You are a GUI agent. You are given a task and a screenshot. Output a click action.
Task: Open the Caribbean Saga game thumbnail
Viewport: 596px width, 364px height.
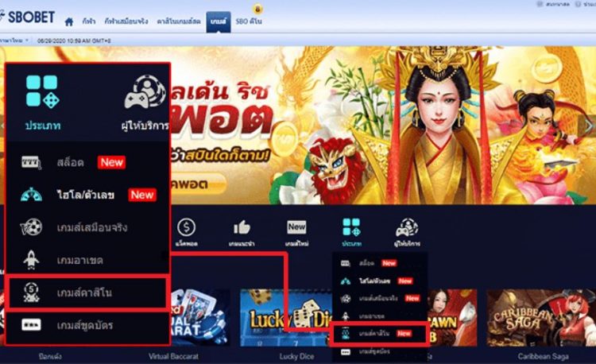541,318
